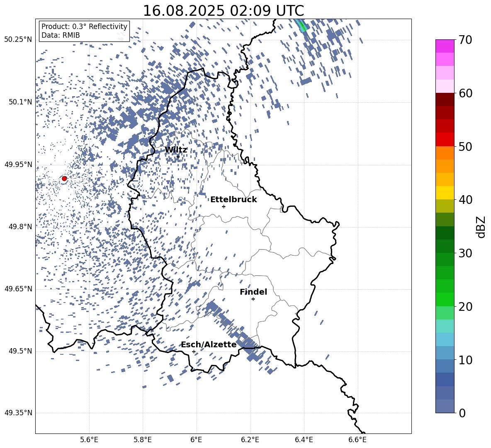Click the 49.35°N latitude label
Viewport: 491px width, 448px height.
(18, 413)
